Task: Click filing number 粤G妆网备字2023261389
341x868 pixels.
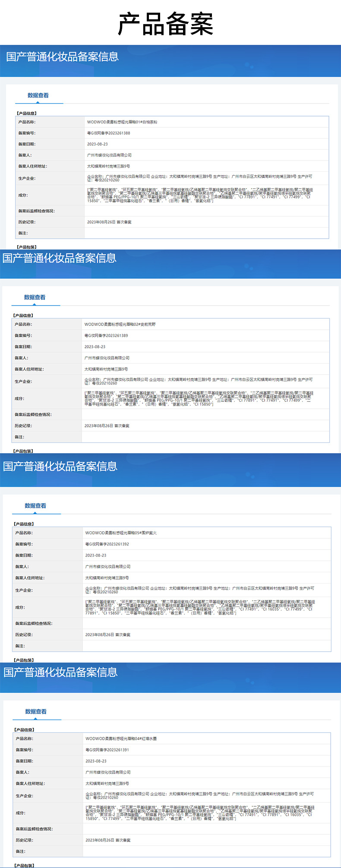Action: point(106,335)
